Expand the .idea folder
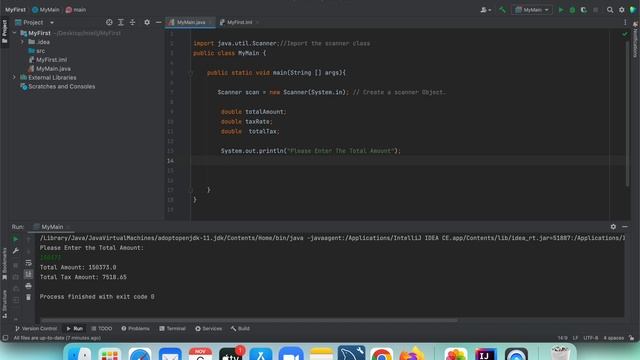The image size is (640, 360). pos(22,42)
